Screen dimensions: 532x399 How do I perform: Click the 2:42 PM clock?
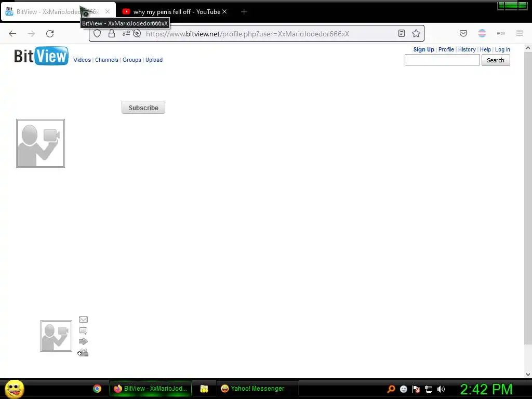click(x=486, y=390)
